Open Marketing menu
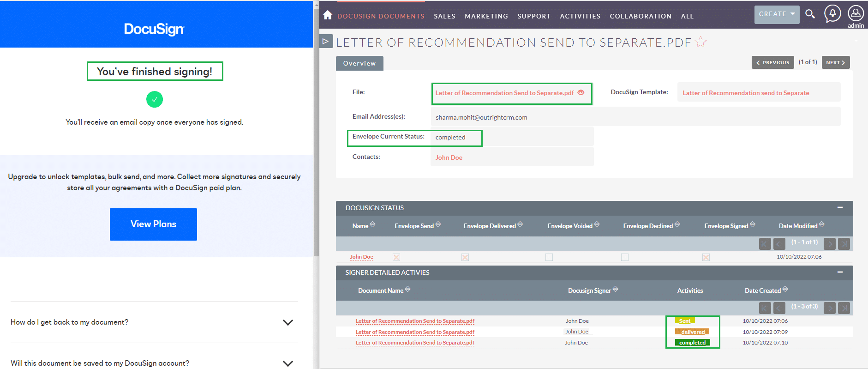868x369 pixels. tap(486, 16)
